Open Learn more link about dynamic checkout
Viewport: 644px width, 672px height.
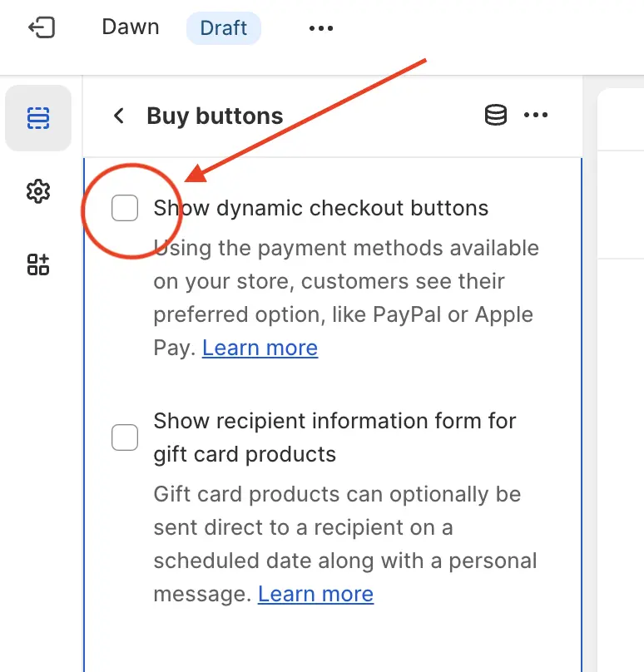pos(260,348)
